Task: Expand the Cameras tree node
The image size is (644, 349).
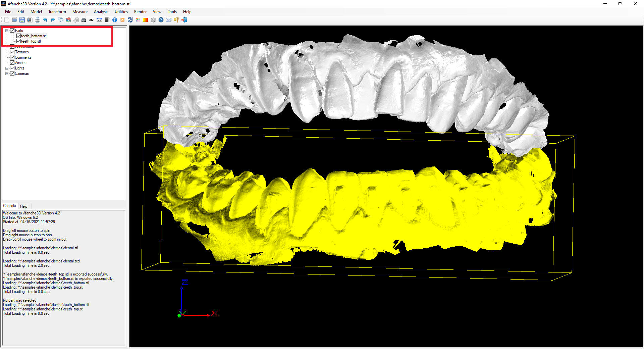Action: (7, 73)
